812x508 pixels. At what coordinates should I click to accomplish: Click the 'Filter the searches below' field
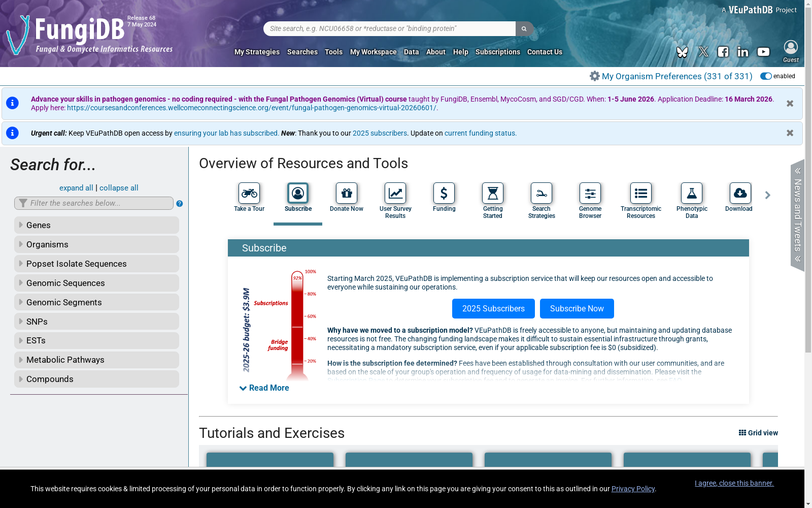(94, 203)
